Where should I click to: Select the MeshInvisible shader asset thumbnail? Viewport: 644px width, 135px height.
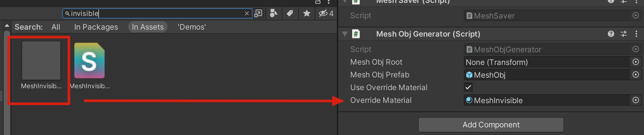click(x=89, y=61)
